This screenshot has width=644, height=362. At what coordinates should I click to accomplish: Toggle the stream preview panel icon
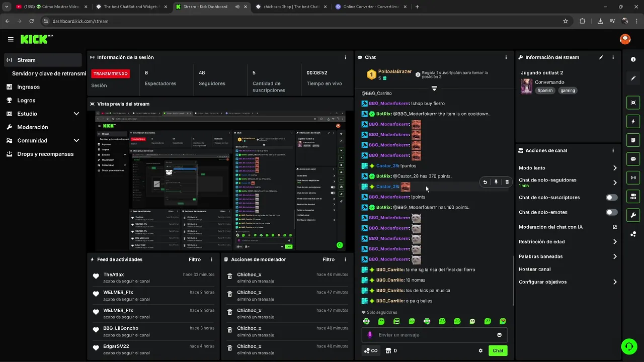coord(633,103)
